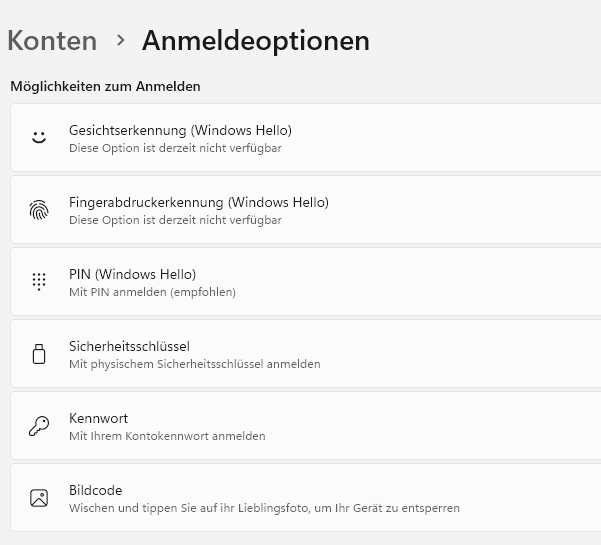Click the key icon beside Kennwort
Viewport: 601px width, 545px height.
pyautogui.click(x=39, y=426)
